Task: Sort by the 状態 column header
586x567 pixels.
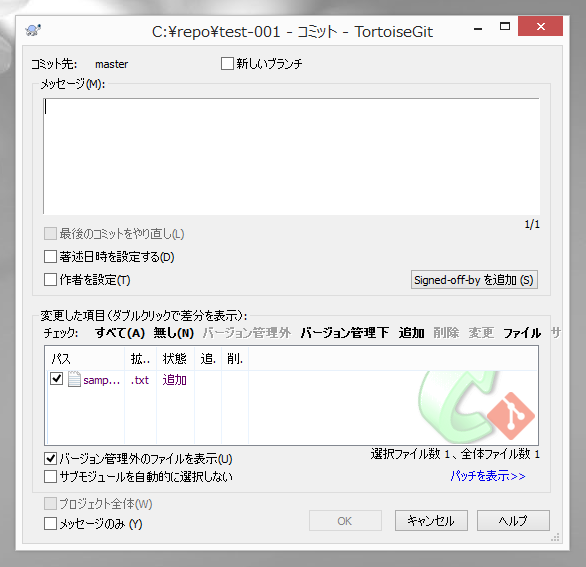Action: coord(175,358)
